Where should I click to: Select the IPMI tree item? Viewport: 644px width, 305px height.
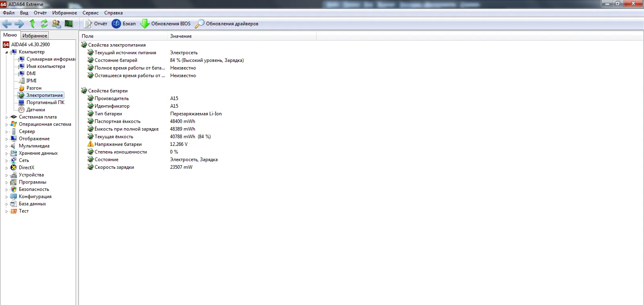point(31,81)
